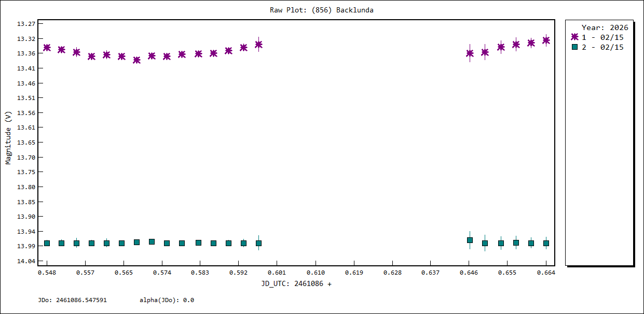Click the legend entry "1 - 02/15"
Viewport: 644px width, 314px height.
click(602, 37)
